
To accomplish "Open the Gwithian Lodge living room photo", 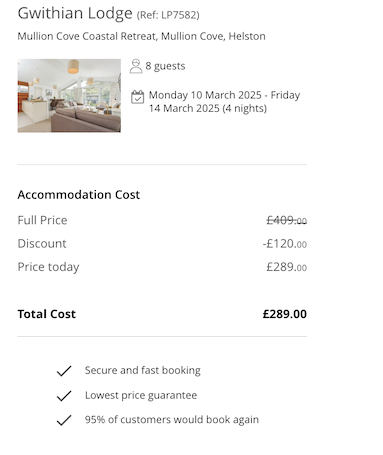I will (69, 96).
